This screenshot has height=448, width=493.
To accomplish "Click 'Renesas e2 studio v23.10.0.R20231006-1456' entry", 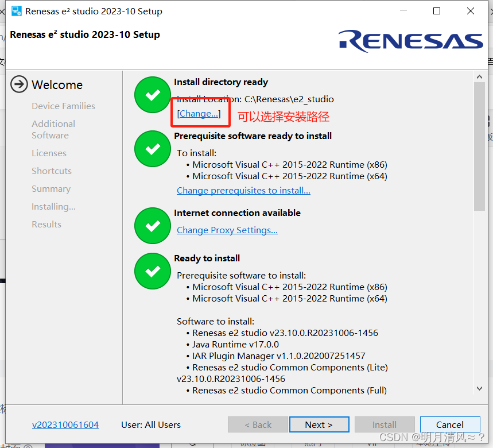I will point(285,333).
